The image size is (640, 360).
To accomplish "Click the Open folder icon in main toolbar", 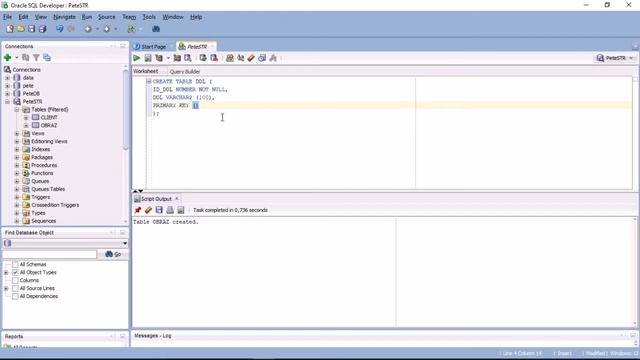I will click(x=20, y=29).
